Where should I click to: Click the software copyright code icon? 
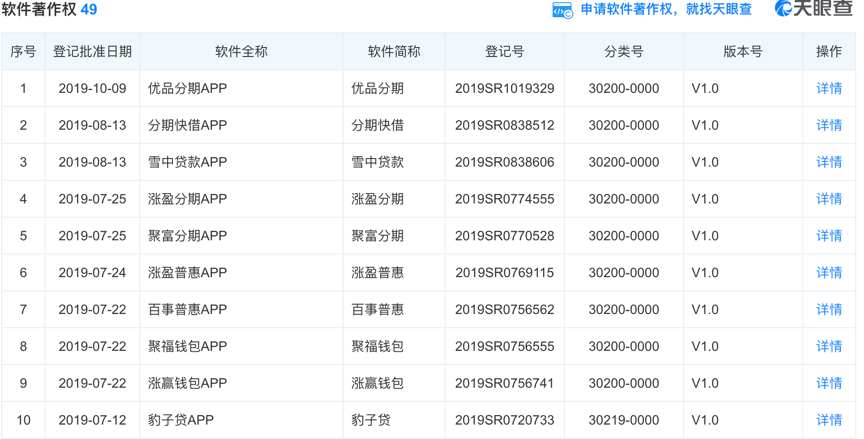click(x=562, y=10)
